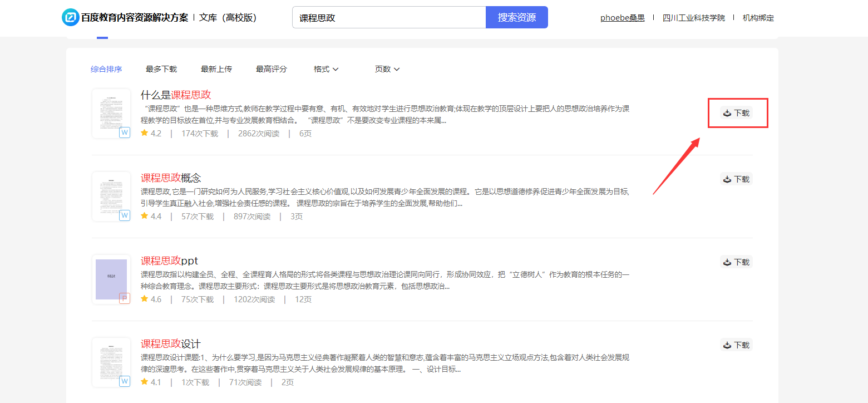Sort results by 最高评分

pos(272,69)
